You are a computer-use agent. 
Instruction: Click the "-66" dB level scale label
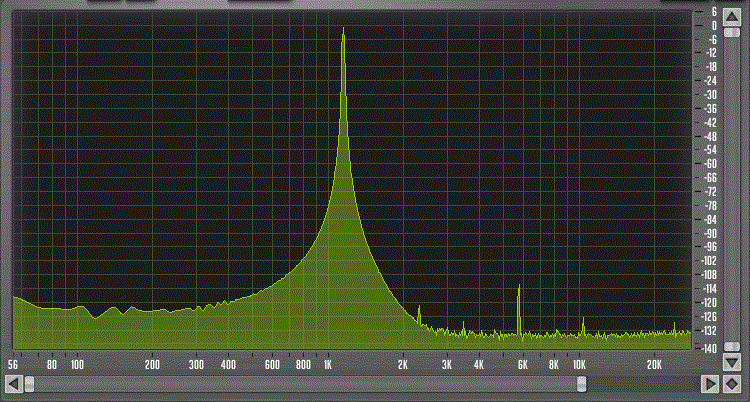click(x=711, y=178)
